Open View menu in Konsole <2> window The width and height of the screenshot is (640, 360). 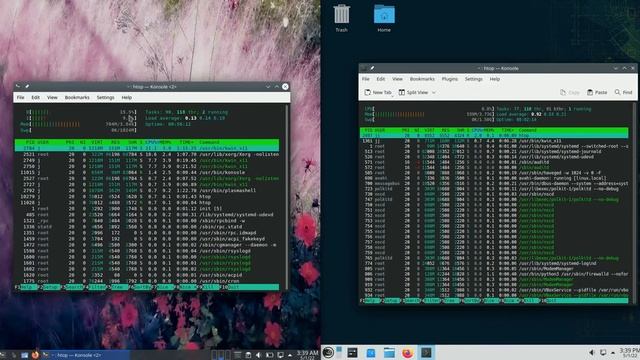52,98
